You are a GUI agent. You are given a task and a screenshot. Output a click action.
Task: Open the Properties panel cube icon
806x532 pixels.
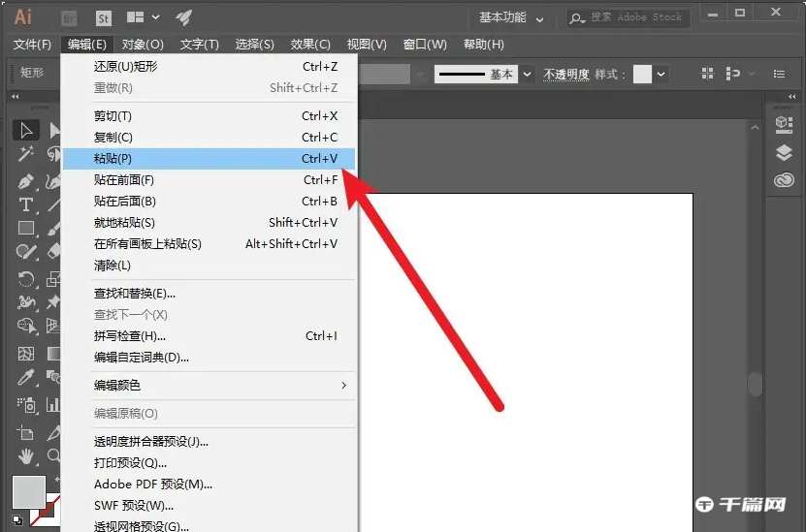coord(784,125)
